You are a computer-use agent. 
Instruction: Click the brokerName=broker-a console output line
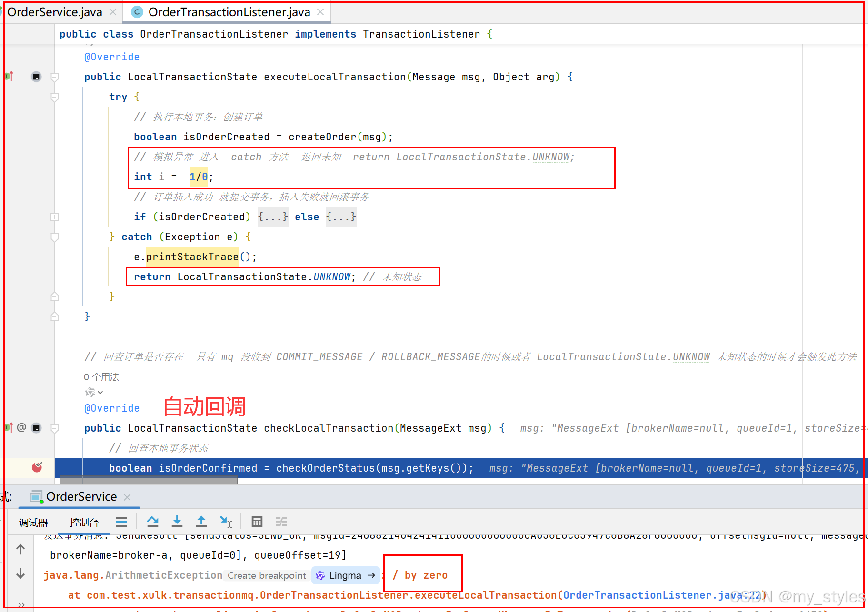click(198, 555)
